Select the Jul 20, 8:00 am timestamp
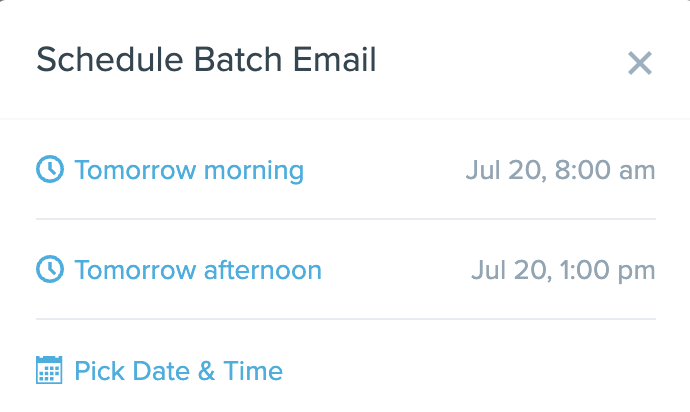 click(x=560, y=170)
